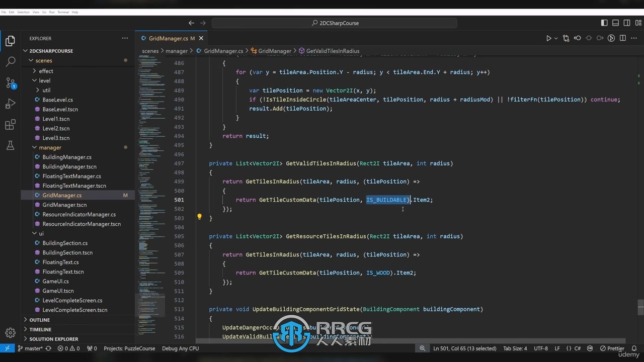Viewport: 644px width, 362px height.
Task: Select the GridManager.cs editor tab
Action: (171, 38)
